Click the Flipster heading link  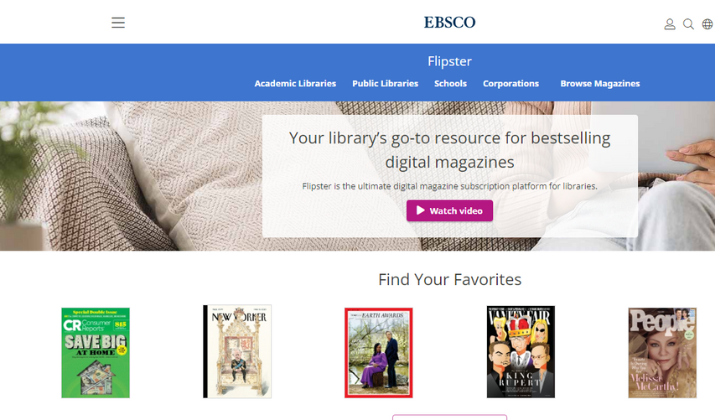pyautogui.click(x=450, y=61)
